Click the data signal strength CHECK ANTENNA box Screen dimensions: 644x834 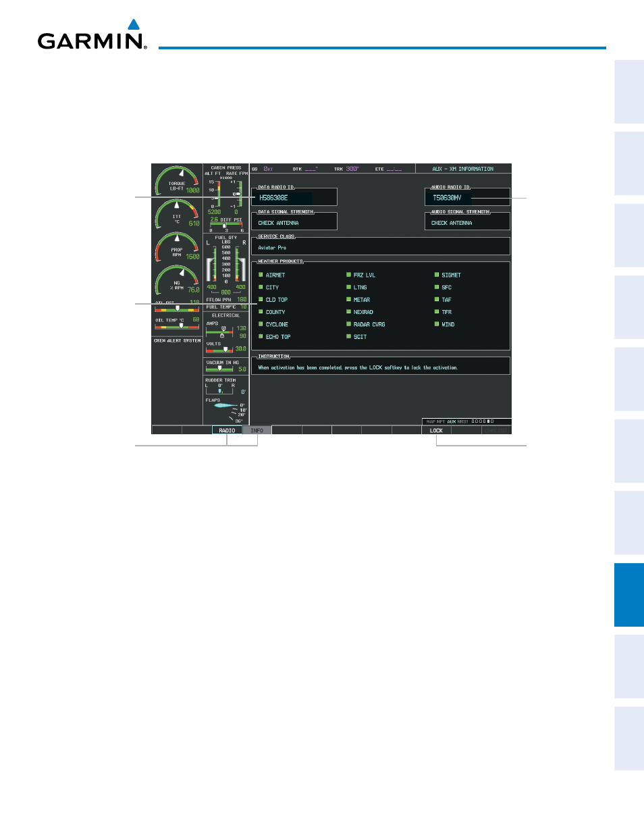coord(294,222)
